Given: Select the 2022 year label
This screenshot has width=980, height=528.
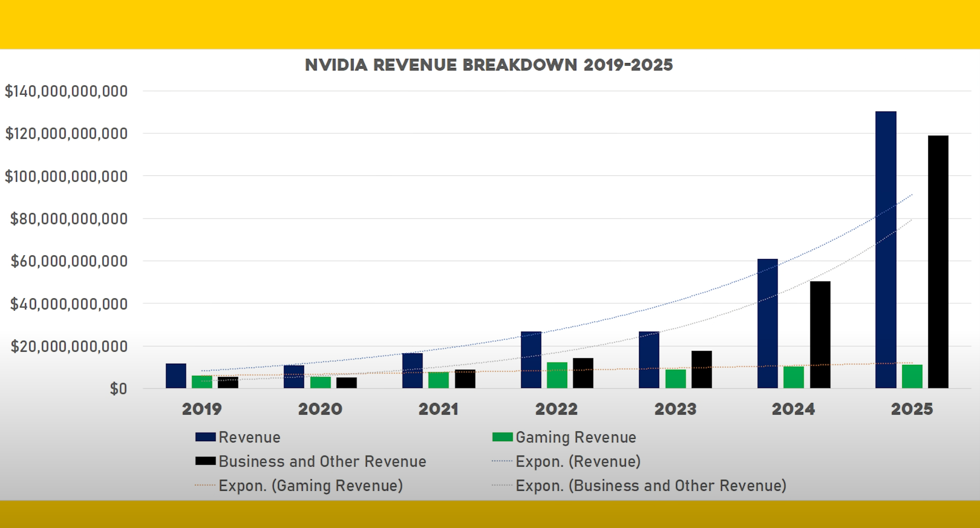Looking at the screenshot, I should (557, 409).
